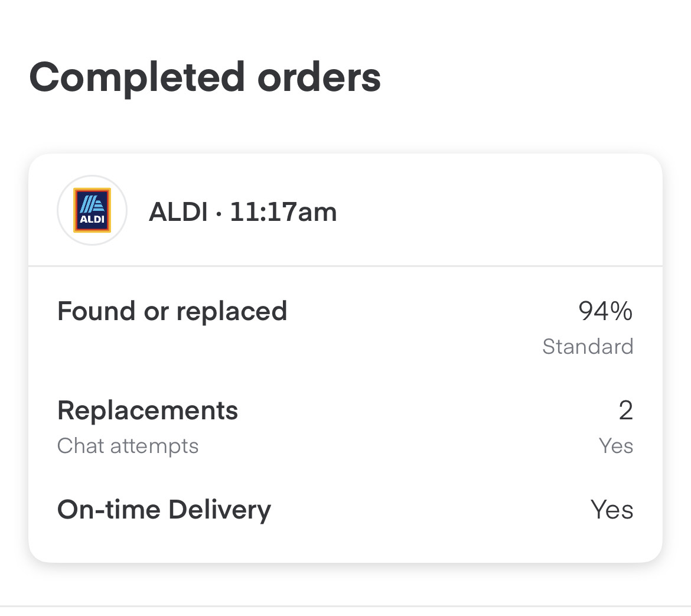Tap the word 'Delivery' in last row
Screen dimensions: 691x616
click(x=220, y=510)
